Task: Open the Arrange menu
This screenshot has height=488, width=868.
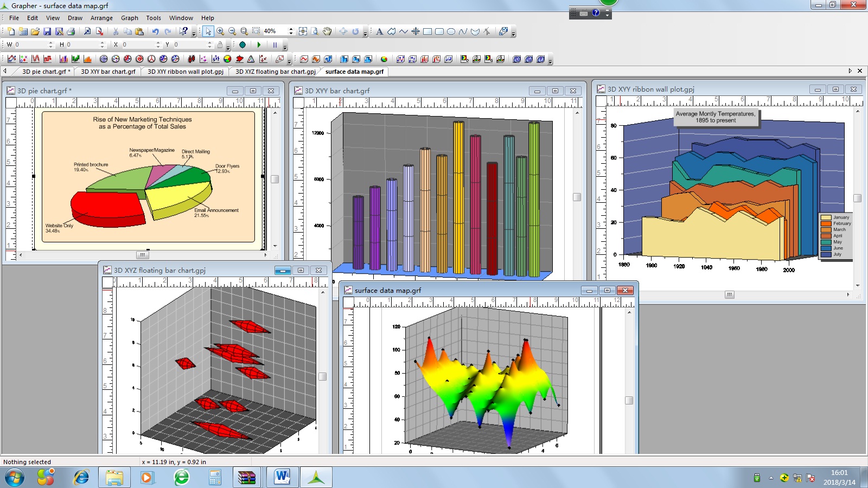Action: pos(101,18)
